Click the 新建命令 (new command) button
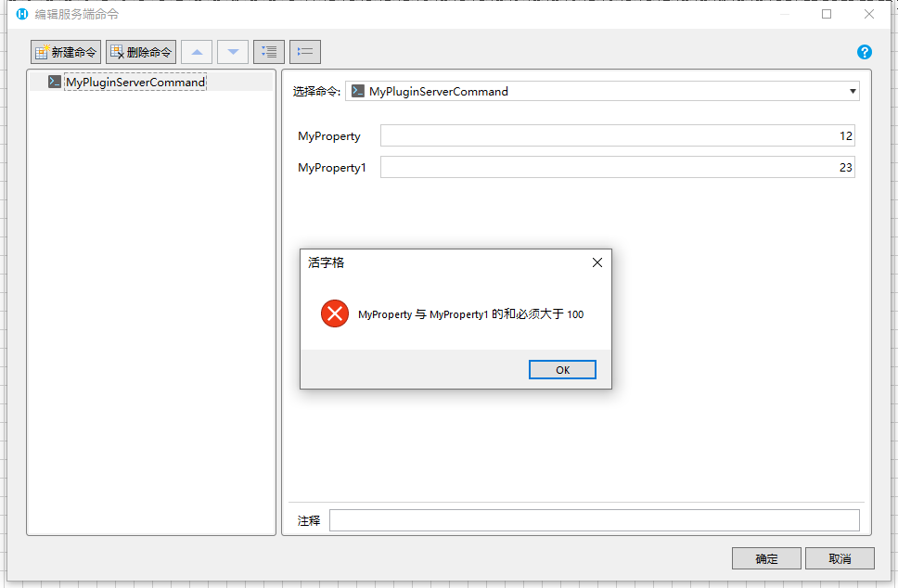 click(66, 52)
